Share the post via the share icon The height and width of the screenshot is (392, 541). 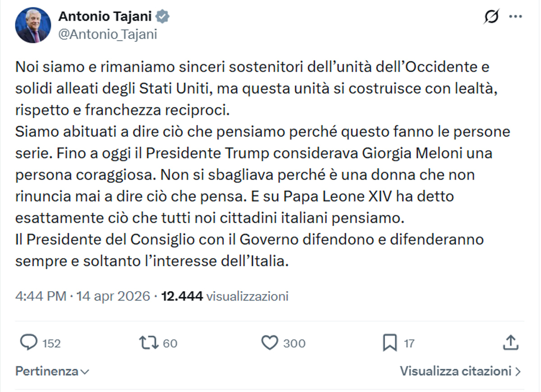pos(511,343)
